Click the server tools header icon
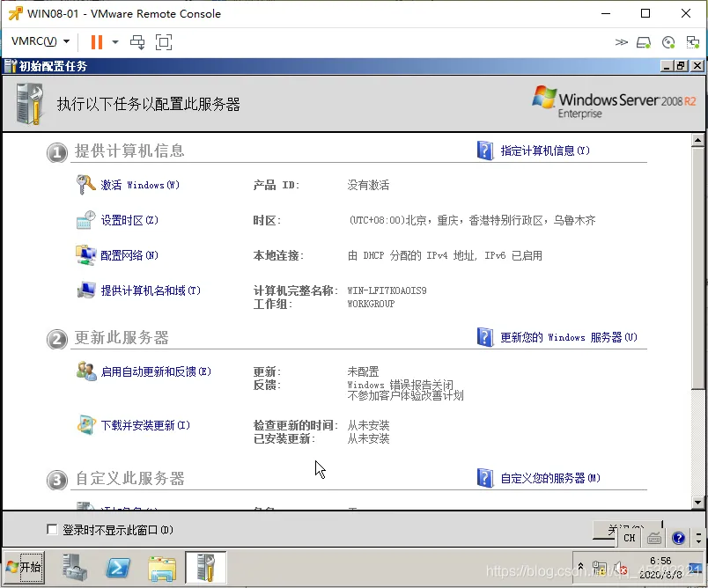This screenshot has height=588, width=708. 30,104
